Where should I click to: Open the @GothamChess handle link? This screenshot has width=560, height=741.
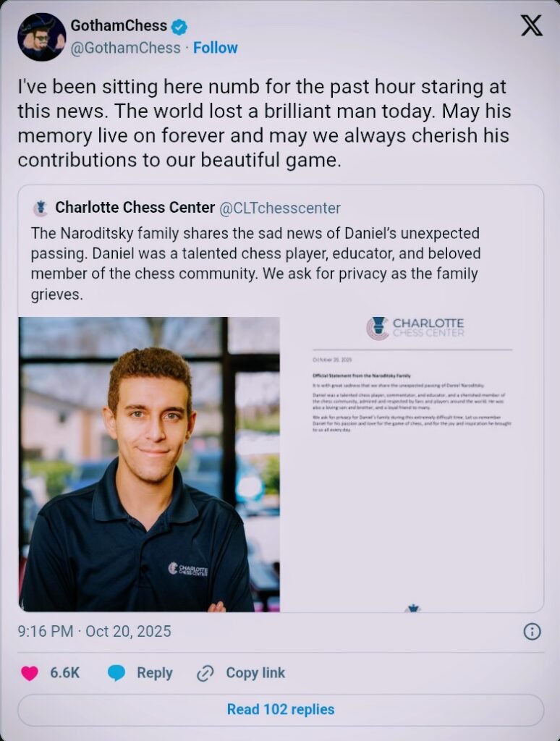pyautogui.click(x=125, y=48)
